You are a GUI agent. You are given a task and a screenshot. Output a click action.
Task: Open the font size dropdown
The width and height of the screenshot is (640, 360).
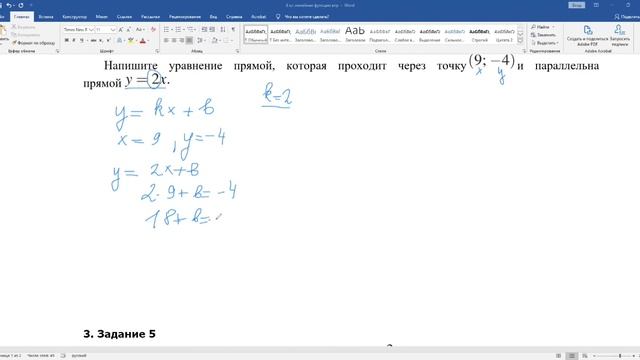tap(113, 30)
